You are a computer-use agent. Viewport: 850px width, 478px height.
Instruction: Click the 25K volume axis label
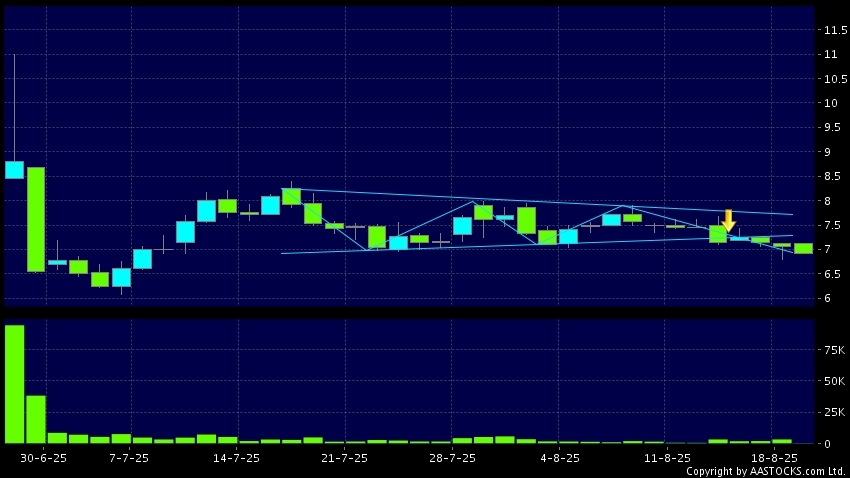tap(834, 412)
